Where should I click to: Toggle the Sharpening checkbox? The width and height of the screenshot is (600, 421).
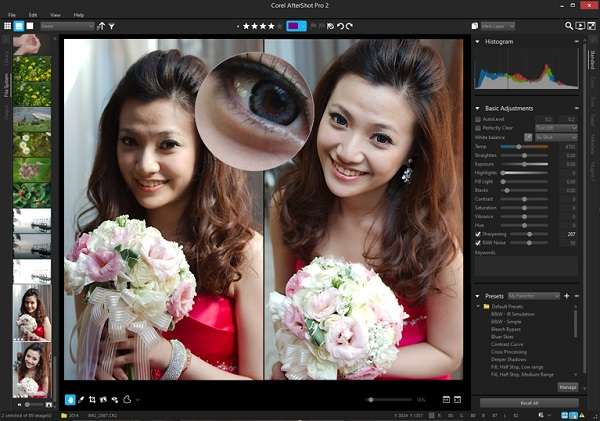coord(478,234)
